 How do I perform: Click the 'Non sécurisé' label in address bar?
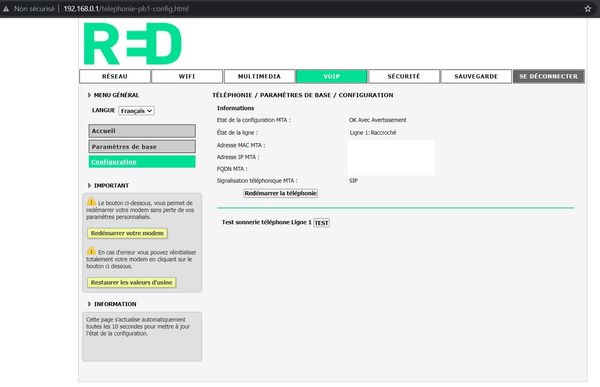34,8
